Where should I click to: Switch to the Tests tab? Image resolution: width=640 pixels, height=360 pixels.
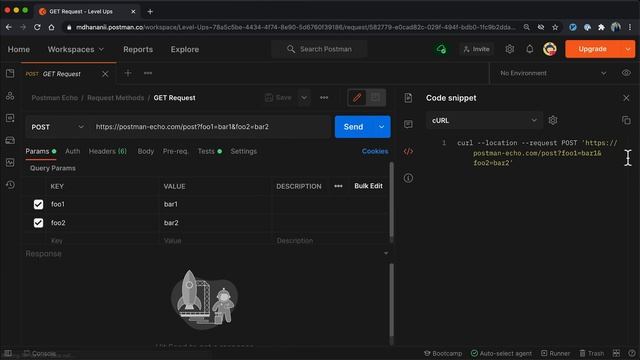point(209,151)
